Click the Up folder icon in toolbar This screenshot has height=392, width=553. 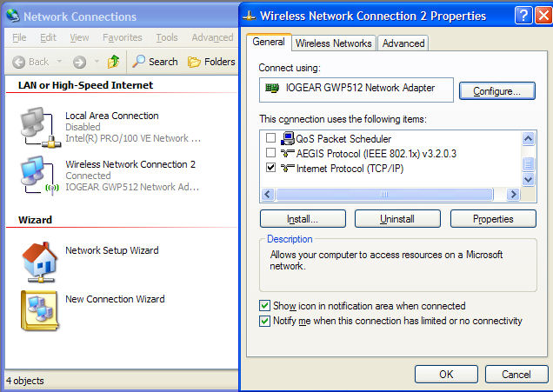tap(113, 62)
